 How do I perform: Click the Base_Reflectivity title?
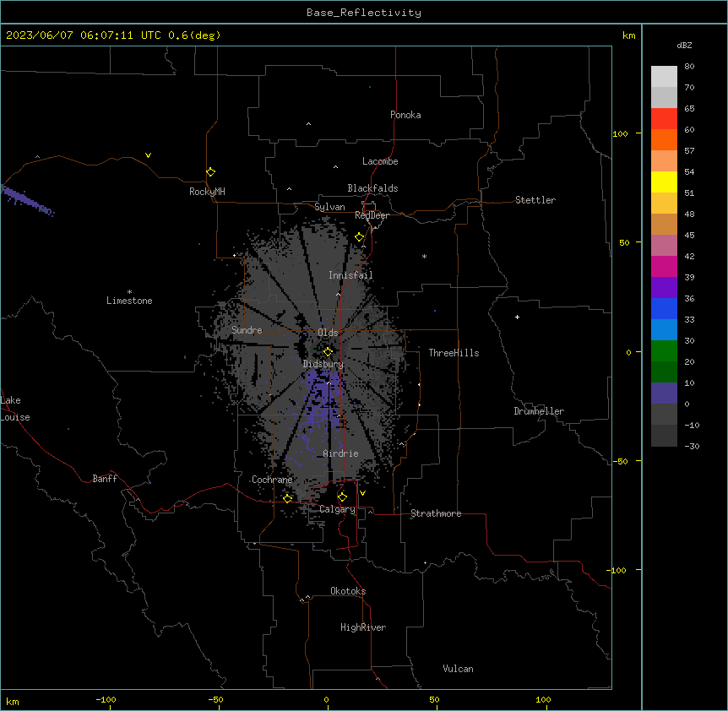pyautogui.click(x=364, y=13)
